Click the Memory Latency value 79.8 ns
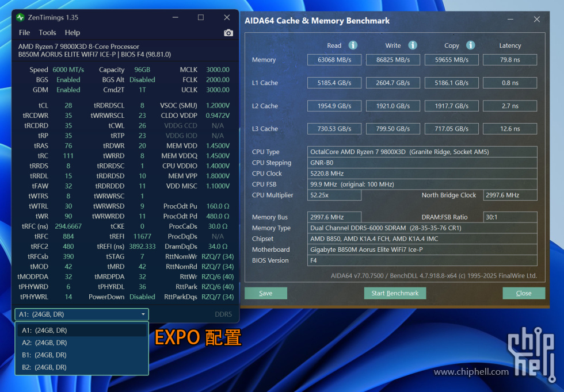 (x=510, y=60)
